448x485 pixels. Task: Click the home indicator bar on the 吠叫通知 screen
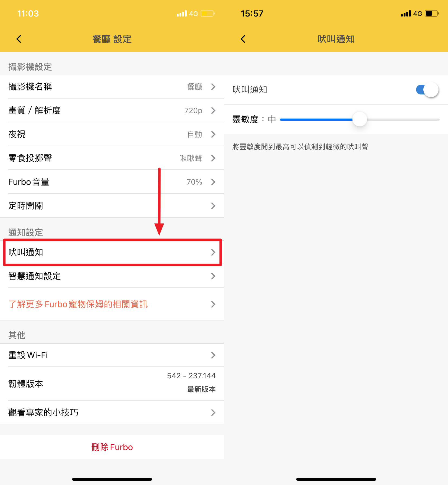336,479
